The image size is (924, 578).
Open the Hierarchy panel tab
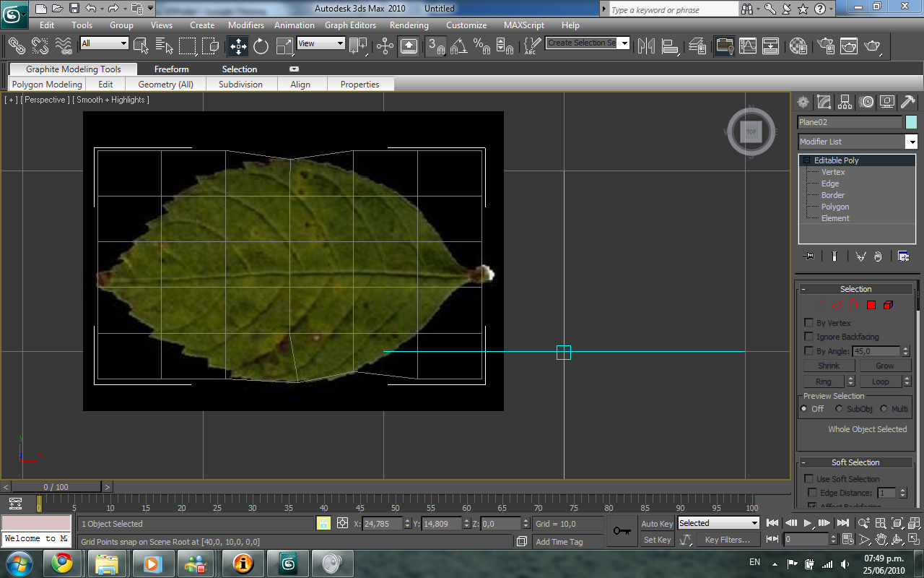pos(845,102)
